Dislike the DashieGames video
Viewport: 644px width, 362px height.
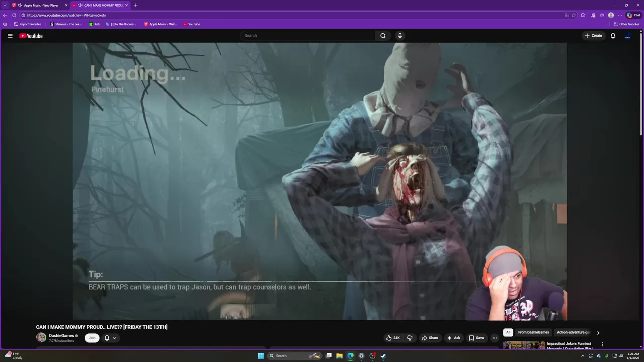[410, 338]
